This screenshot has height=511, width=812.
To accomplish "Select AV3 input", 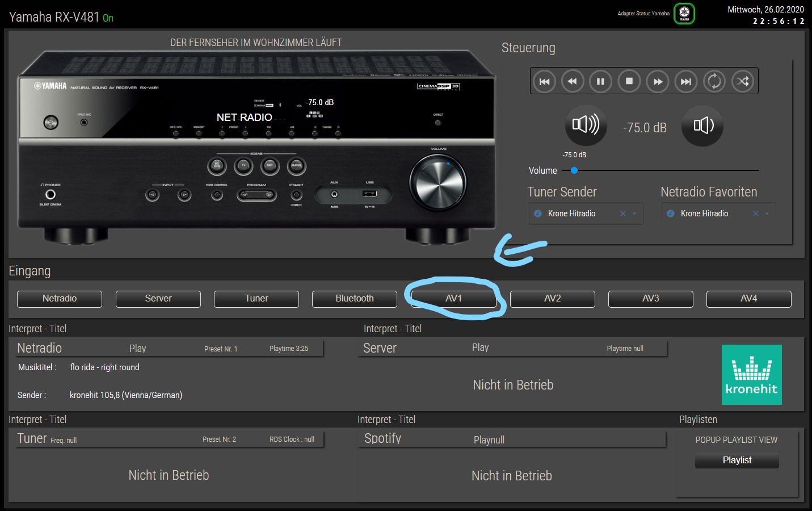I will 651,299.
